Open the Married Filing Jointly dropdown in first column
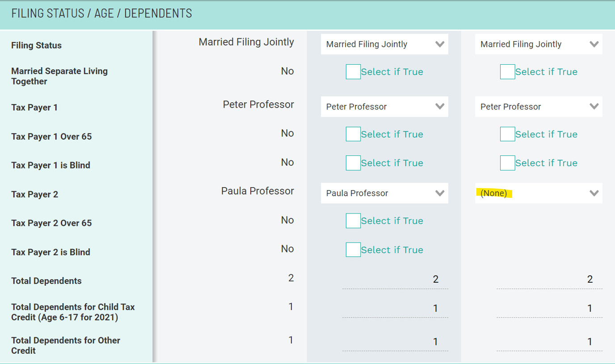 383,44
